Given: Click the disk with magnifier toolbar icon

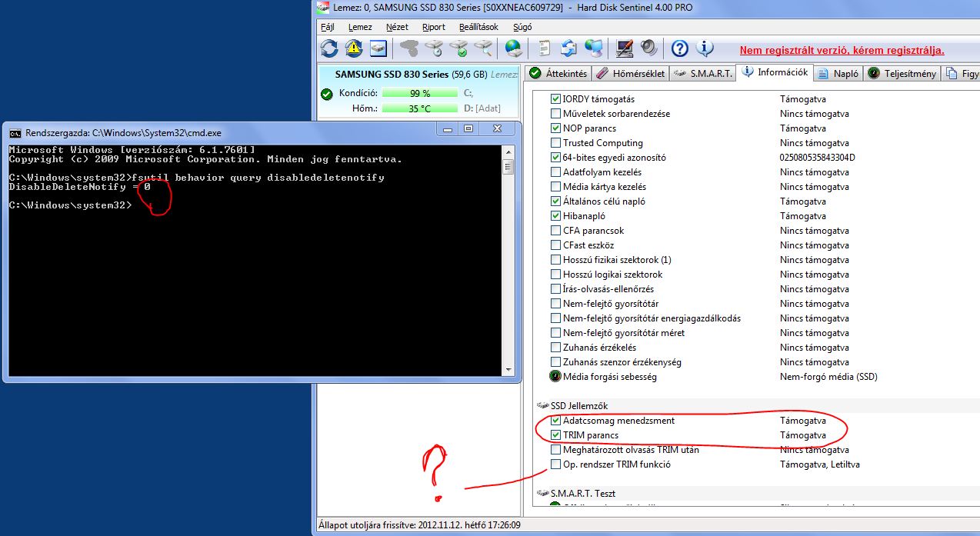Looking at the screenshot, I should coord(484,48).
